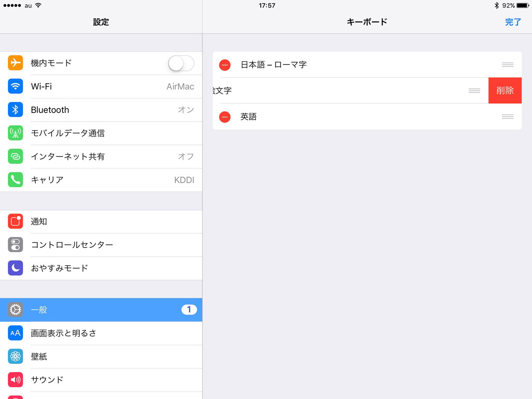This screenshot has width=532, height=399.
Task: Tap red minus beside 英語
Action: click(225, 117)
